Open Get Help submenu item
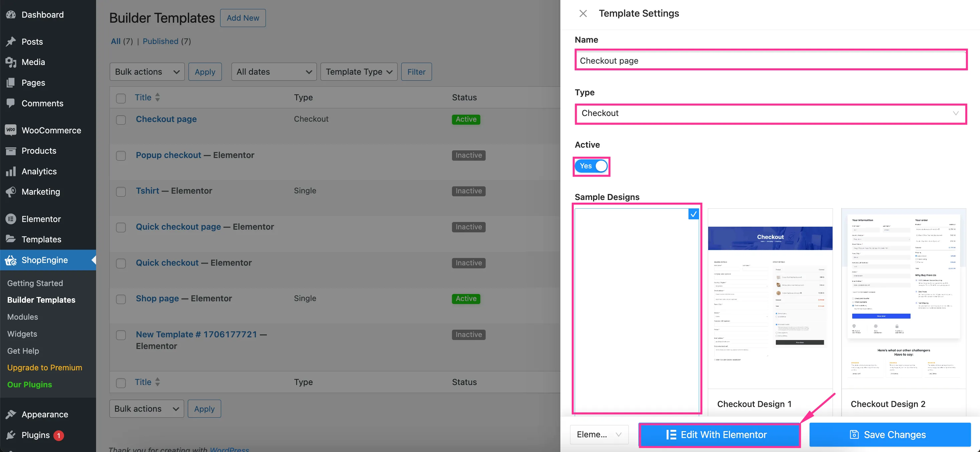This screenshot has width=980, height=452. pos(23,350)
